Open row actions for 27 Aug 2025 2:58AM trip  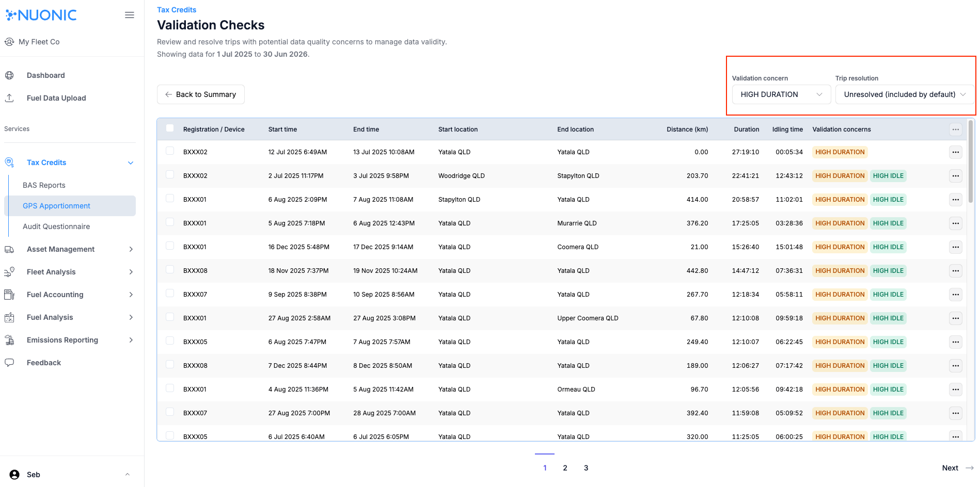pos(956,318)
